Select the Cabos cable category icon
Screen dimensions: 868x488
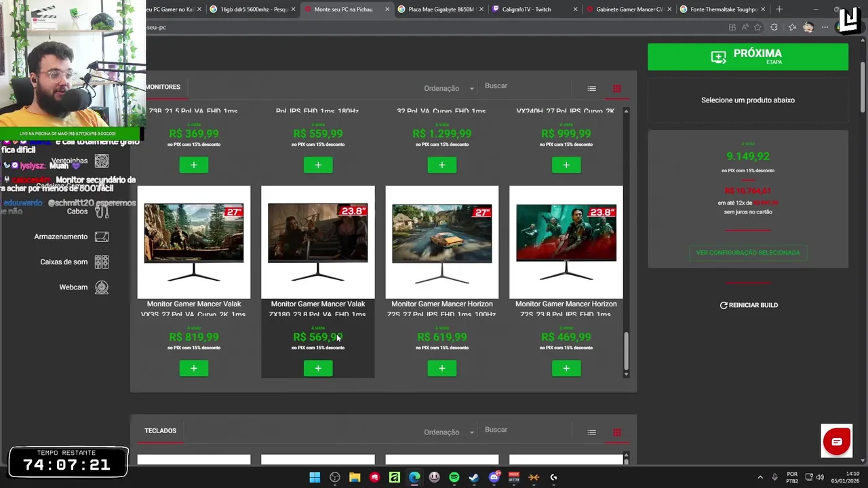pyautogui.click(x=102, y=211)
